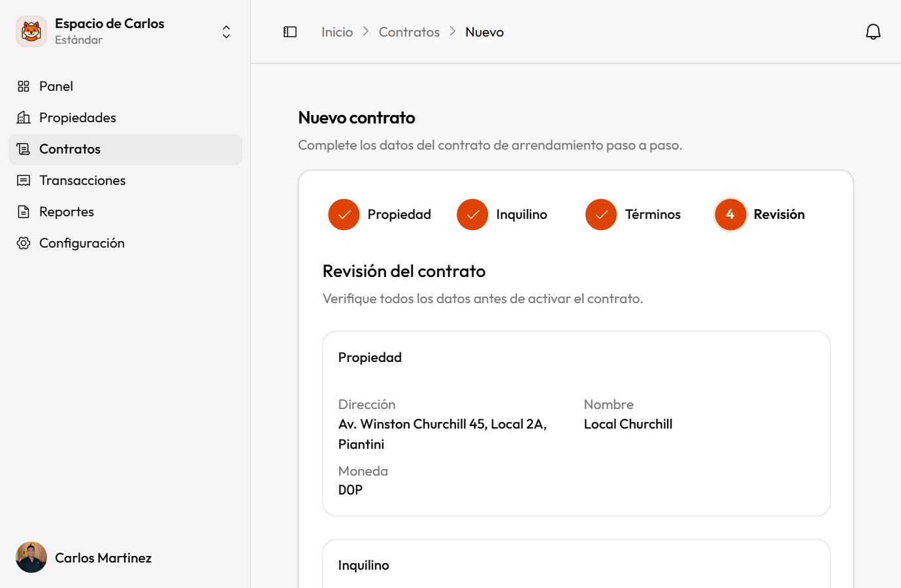Click the Local Churchill name value
This screenshot has height=588, width=901.
pyautogui.click(x=628, y=424)
